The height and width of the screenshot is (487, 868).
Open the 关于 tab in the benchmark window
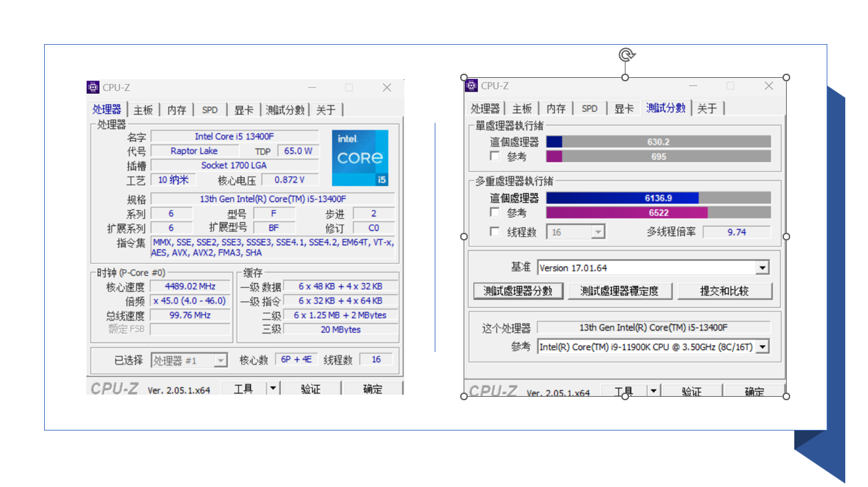coord(707,109)
